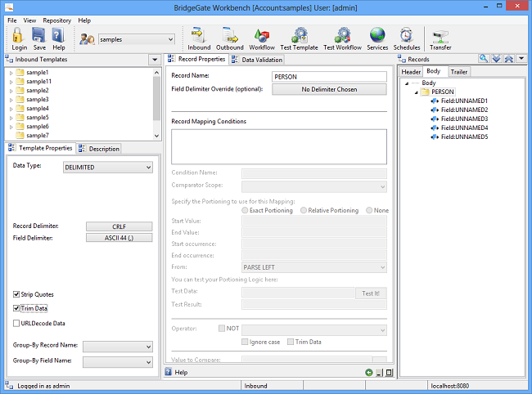Toggle the Trim Data checkbox in Template Properties
532x394 pixels.
click(x=16, y=308)
